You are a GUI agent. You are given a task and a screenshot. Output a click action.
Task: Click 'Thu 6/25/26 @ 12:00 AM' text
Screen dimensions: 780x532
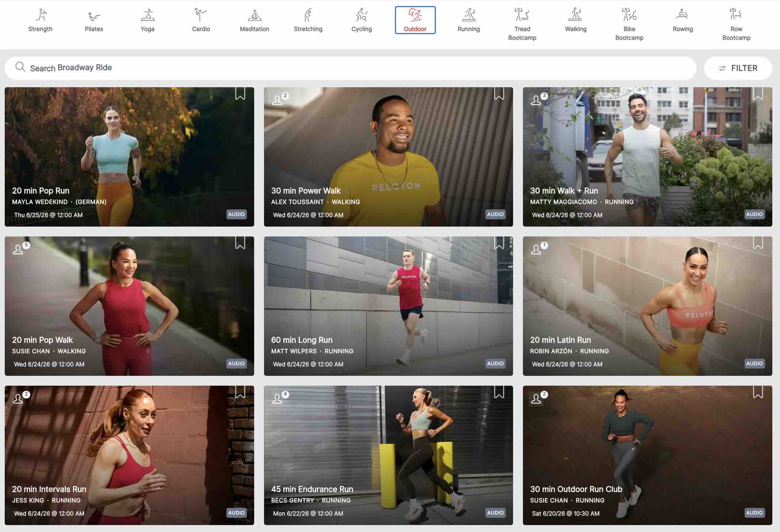click(x=48, y=215)
